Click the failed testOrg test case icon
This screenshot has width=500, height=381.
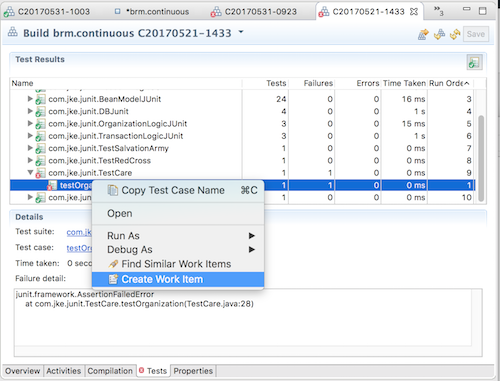tap(52, 186)
